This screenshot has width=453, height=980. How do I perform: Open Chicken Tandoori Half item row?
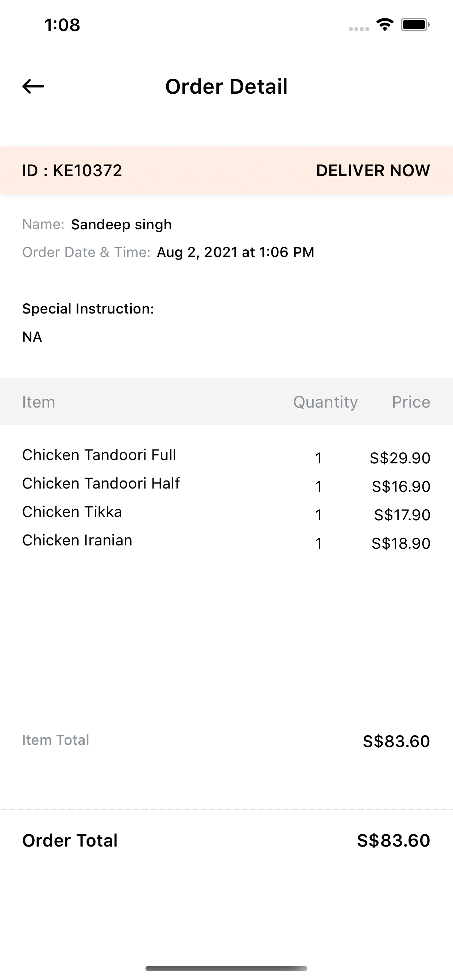point(226,485)
